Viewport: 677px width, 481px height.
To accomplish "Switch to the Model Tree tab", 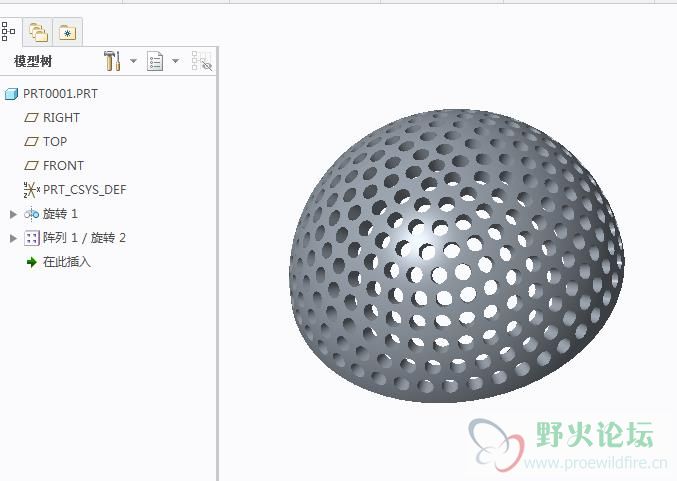I will [8, 32].
